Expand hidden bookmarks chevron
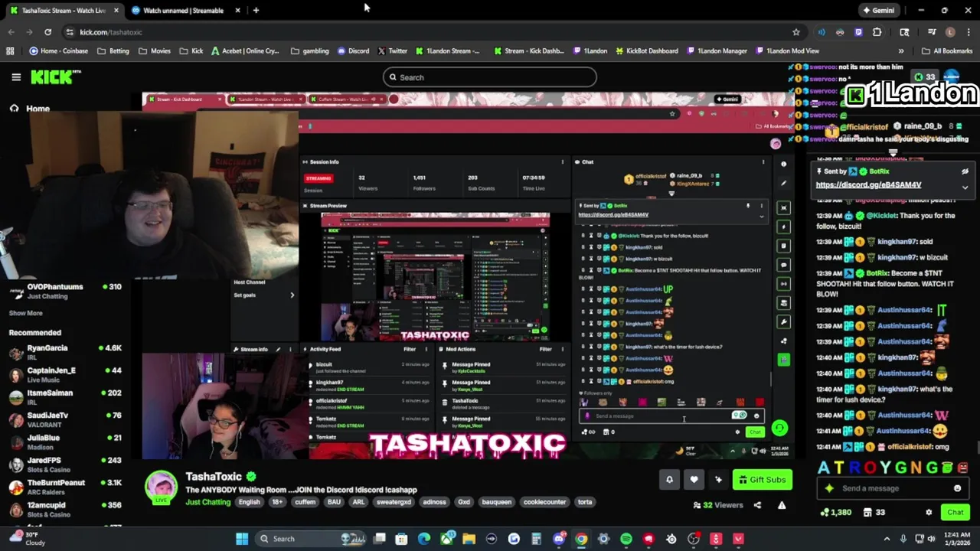 point(900,51)
